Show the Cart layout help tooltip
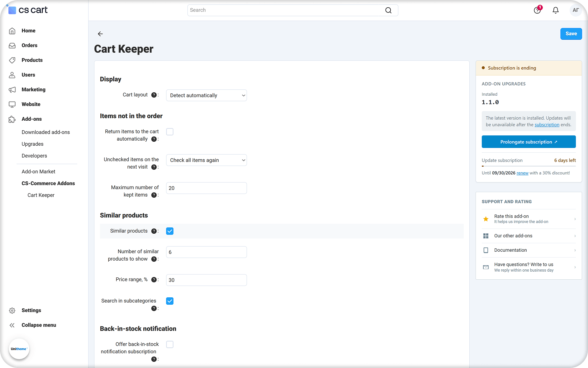The width and height of the screenshot is (588, 368). pyautogui.click(x=154, y=95)
